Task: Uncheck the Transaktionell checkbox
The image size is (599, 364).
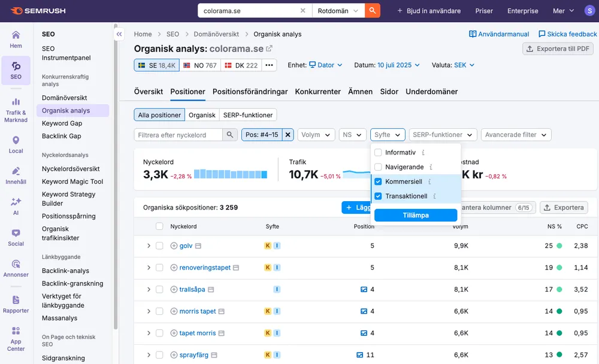Action: tap(378, 196)
